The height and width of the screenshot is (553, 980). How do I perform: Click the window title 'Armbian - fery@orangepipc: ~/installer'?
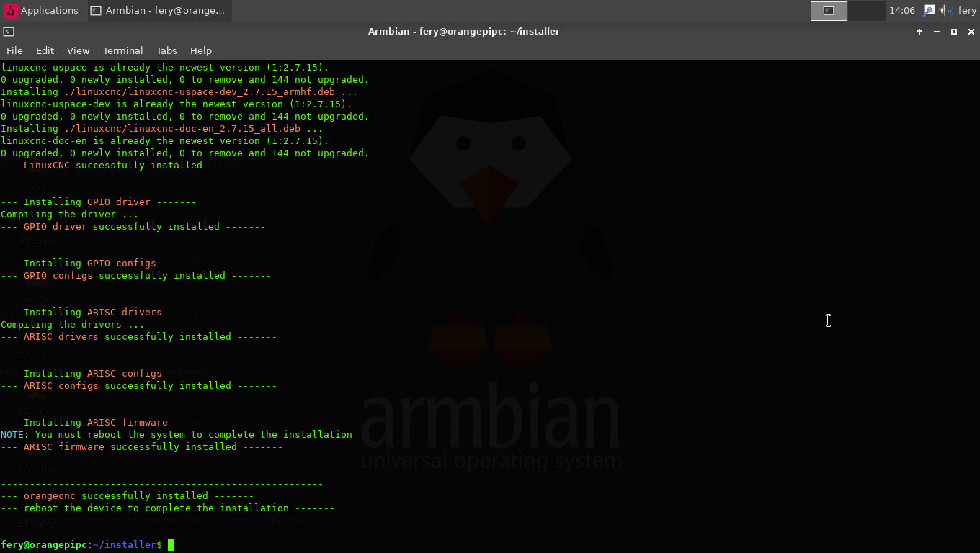(463, 32)
